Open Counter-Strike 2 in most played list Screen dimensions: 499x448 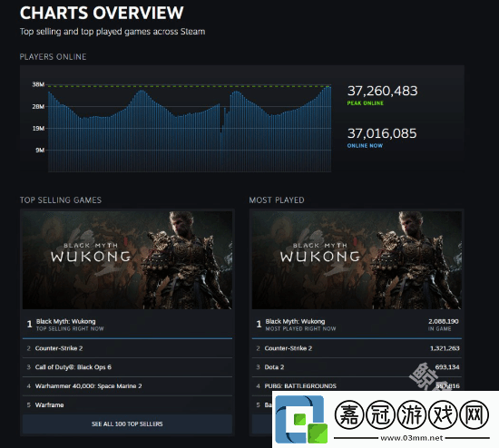(357, 348)
